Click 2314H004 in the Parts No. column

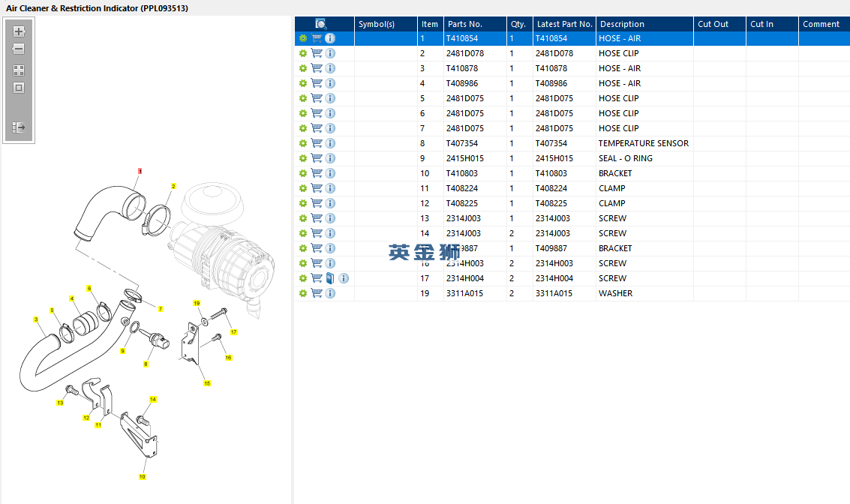click(465, 278)
